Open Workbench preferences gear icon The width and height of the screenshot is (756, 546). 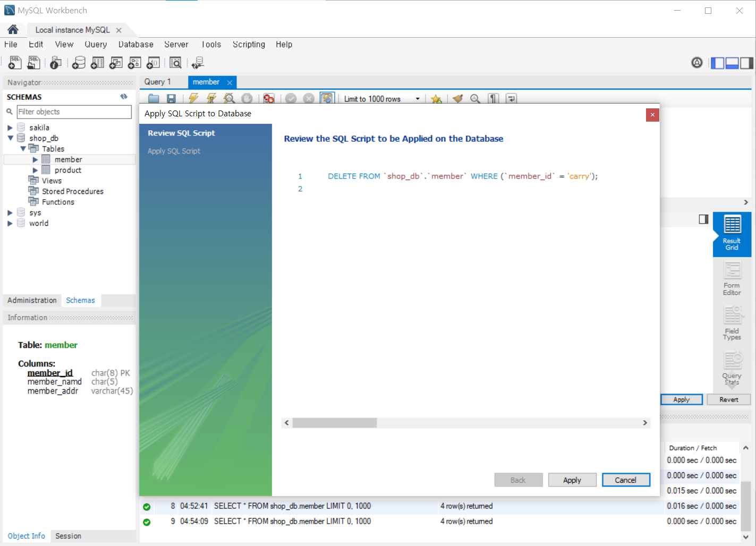697,63
